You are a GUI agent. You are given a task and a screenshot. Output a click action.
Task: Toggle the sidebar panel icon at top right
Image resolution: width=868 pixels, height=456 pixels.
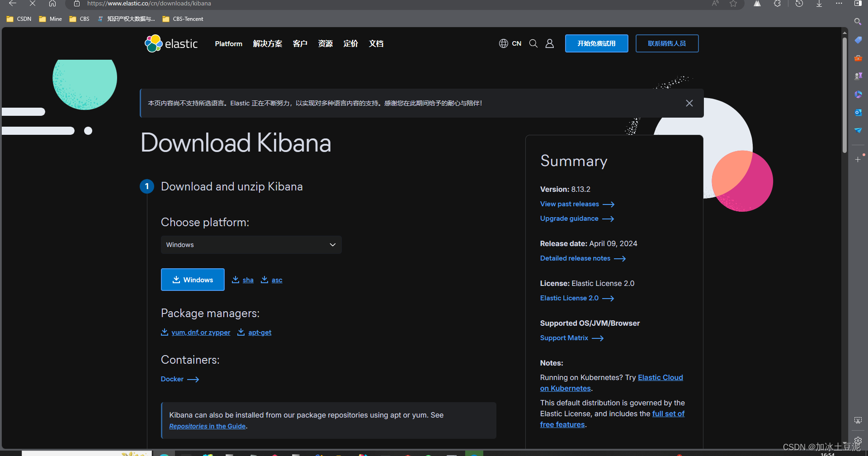[858, 3]
